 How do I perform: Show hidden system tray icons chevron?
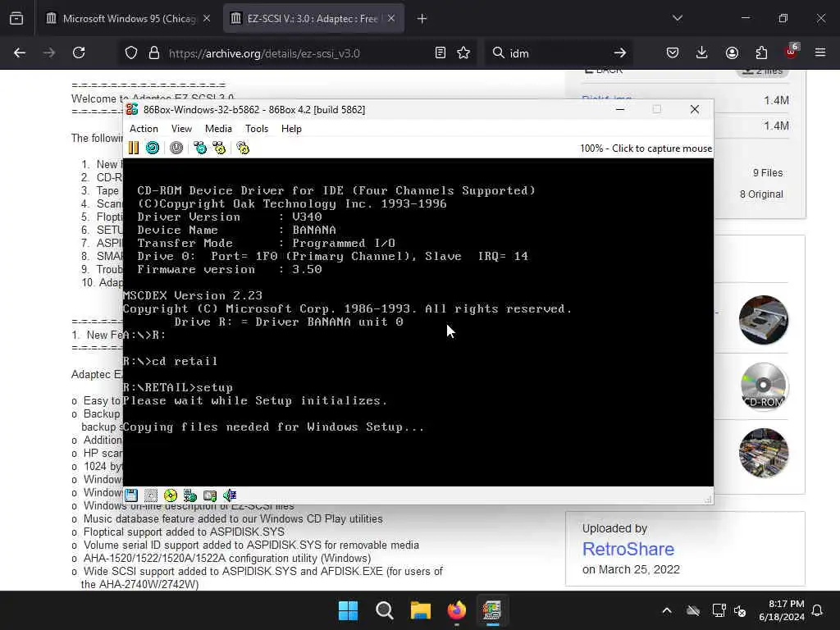coord(667,610)
